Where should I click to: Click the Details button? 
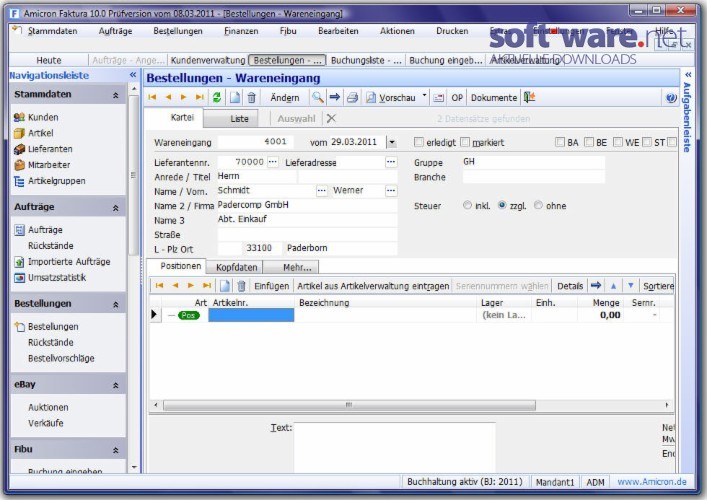tap(570, 286)
